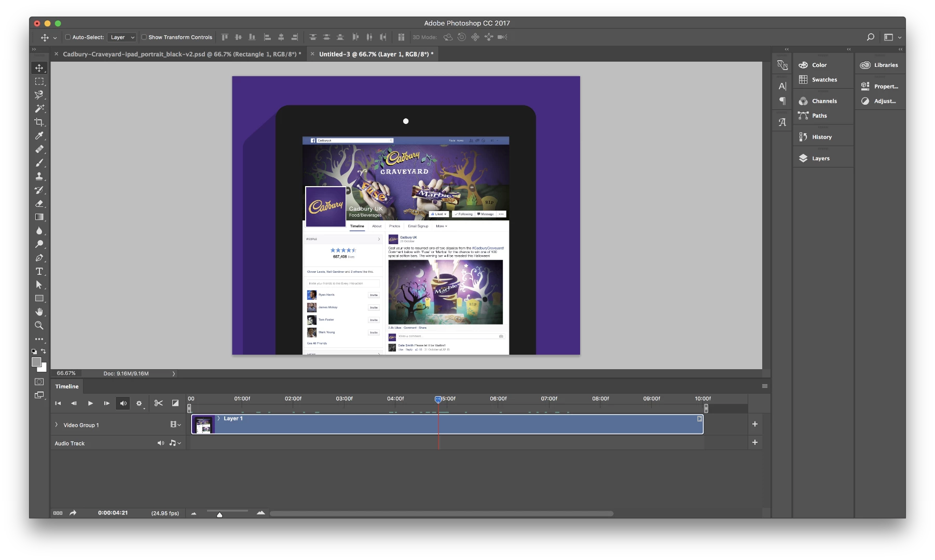Toggle the transition/fade button in Timeline

tap(175, 403)
